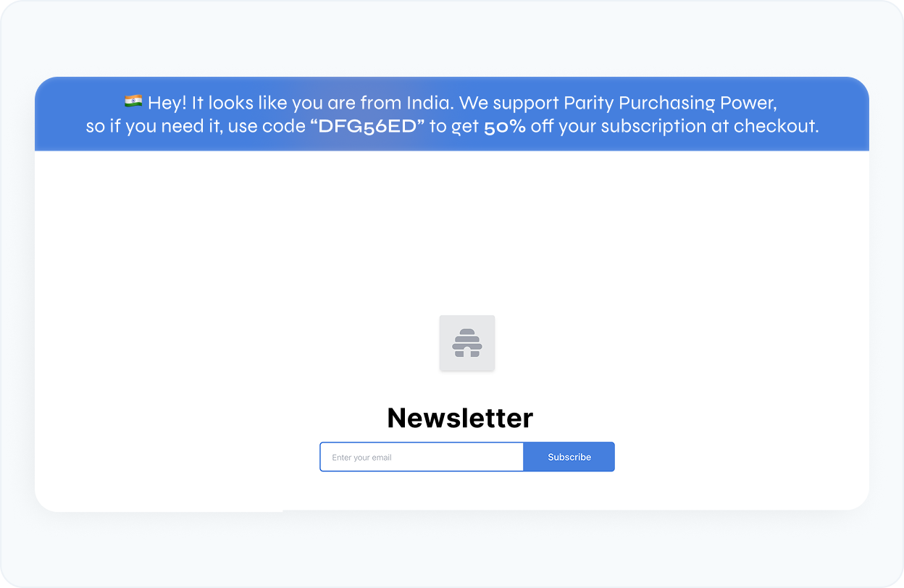This screenshot has height=588, width=904.
Task: Select the coupon code DFG56ED
Action: 367,126
